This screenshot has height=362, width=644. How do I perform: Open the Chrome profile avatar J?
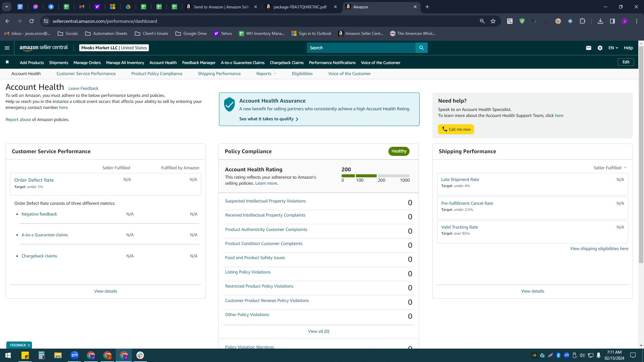[x=625, y=21]
